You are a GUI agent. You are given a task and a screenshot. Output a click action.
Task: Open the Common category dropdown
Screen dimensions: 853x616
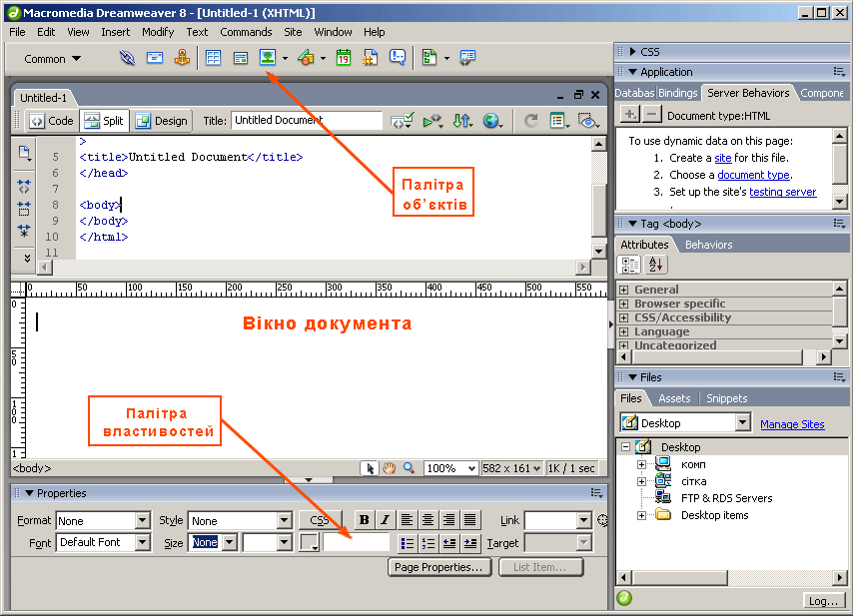point(52,59)
